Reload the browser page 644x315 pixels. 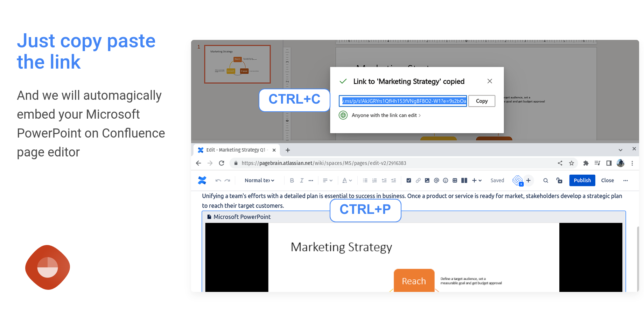(222, 163)
